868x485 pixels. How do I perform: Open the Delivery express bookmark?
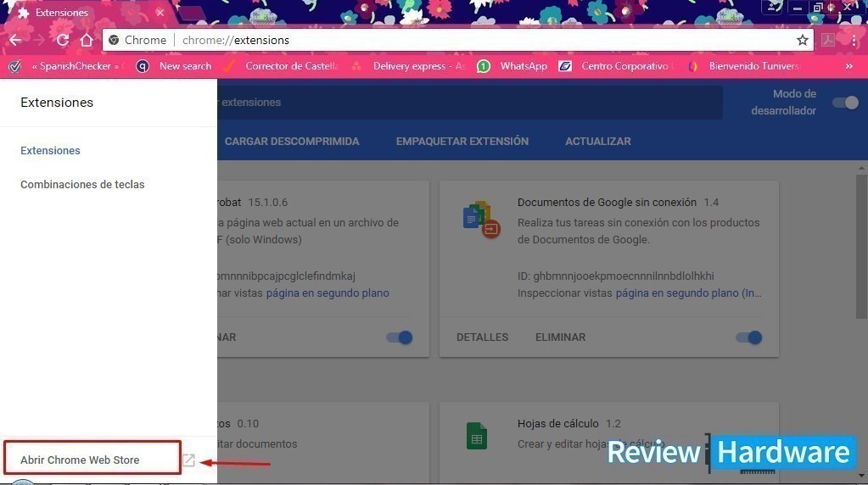click(408, 66)
